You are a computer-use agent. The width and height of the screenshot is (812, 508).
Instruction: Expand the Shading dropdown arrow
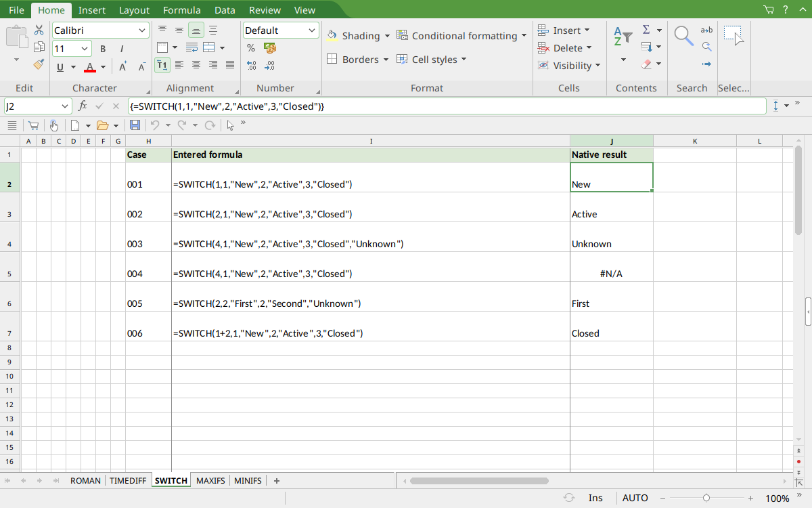click(x=387, y=36)
